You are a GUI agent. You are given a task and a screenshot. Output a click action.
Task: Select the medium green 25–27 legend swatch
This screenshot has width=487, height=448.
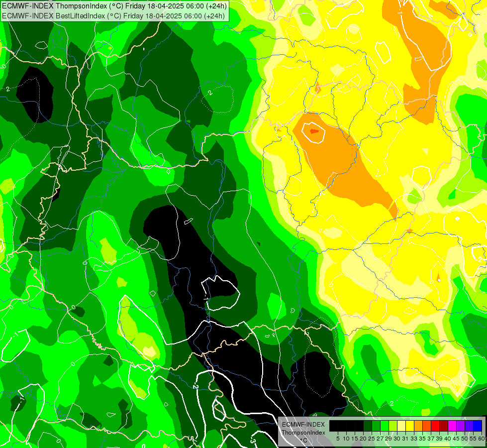point(376,426)
